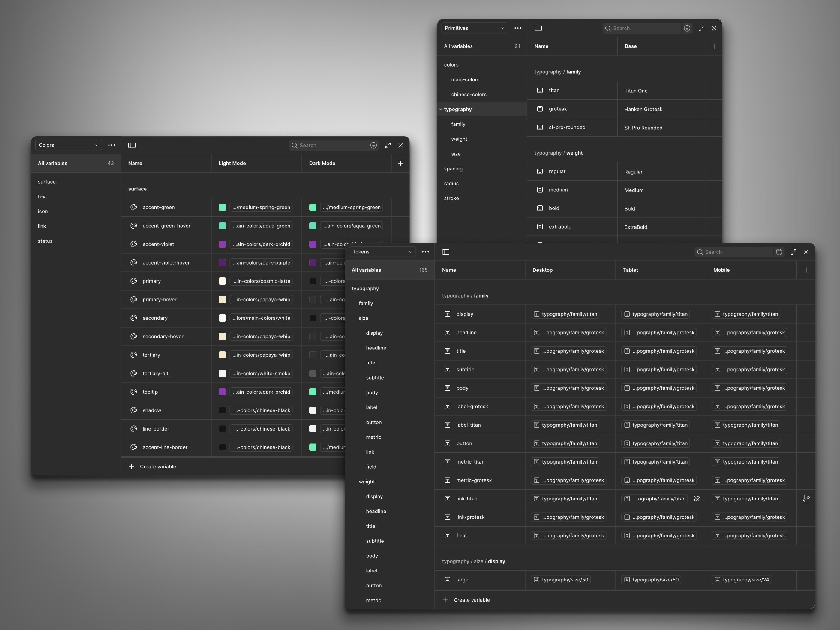Screen dimensions: 840x630
Task: Select the status group in Colors sidebar
Action: [45, 241]
